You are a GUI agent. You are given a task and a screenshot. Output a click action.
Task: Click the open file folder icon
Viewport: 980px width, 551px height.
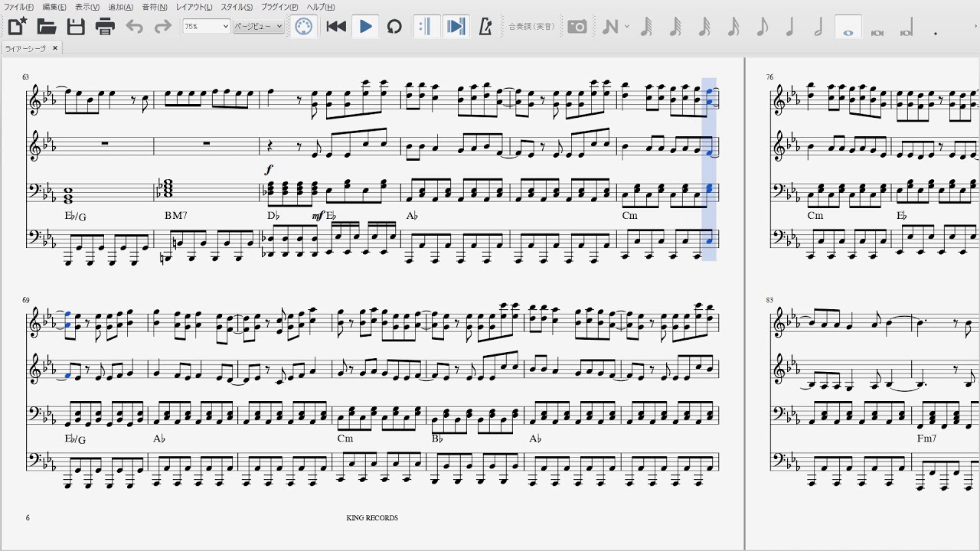(47, 27)
